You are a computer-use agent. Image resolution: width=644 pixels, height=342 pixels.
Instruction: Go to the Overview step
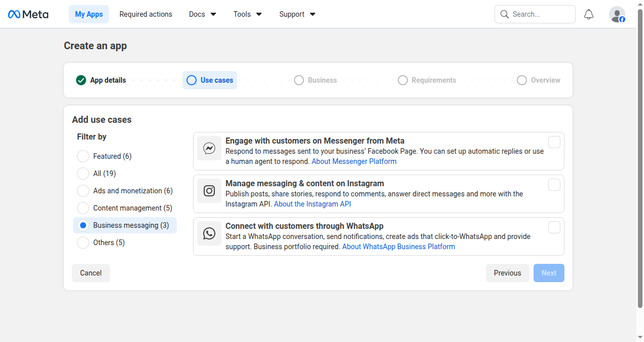[538, 80]
